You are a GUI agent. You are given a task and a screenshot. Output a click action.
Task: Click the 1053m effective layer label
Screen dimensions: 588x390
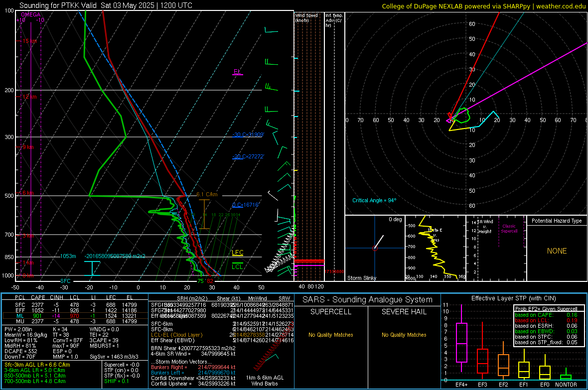(x=68, y=256)
